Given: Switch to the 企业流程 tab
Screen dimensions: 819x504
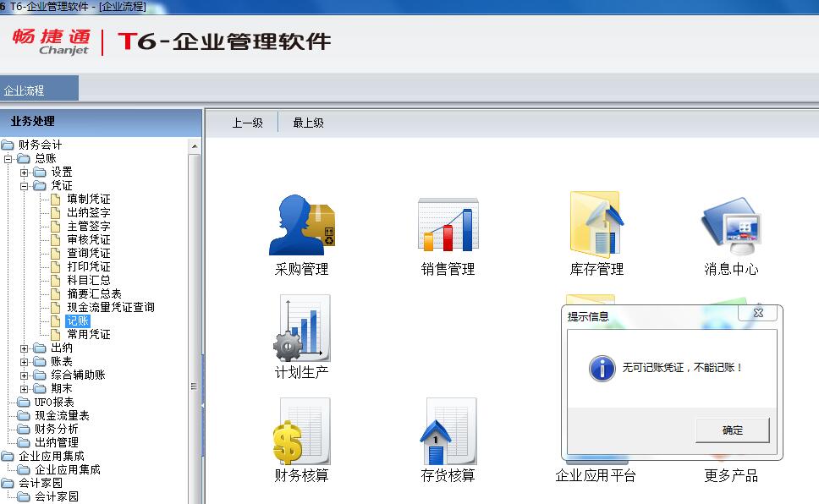Looking at the screenshot, I should [39, 88].
